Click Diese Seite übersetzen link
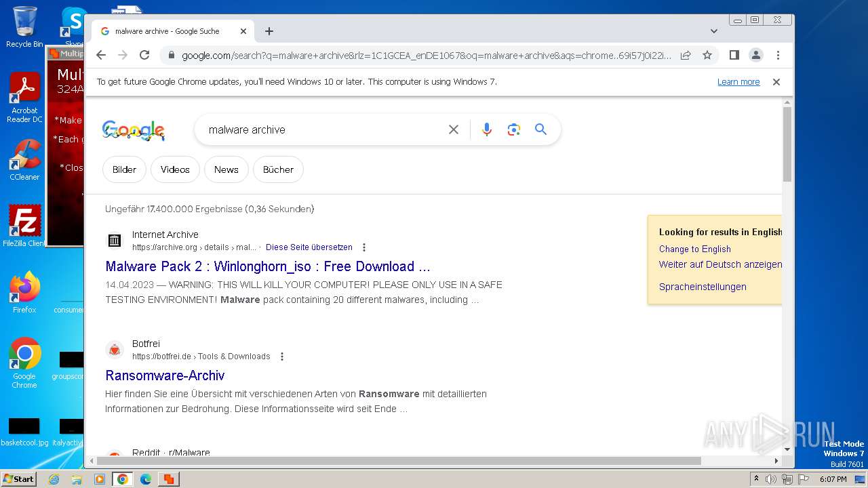The height and width of the screenshot is (488, 868). 309,247
